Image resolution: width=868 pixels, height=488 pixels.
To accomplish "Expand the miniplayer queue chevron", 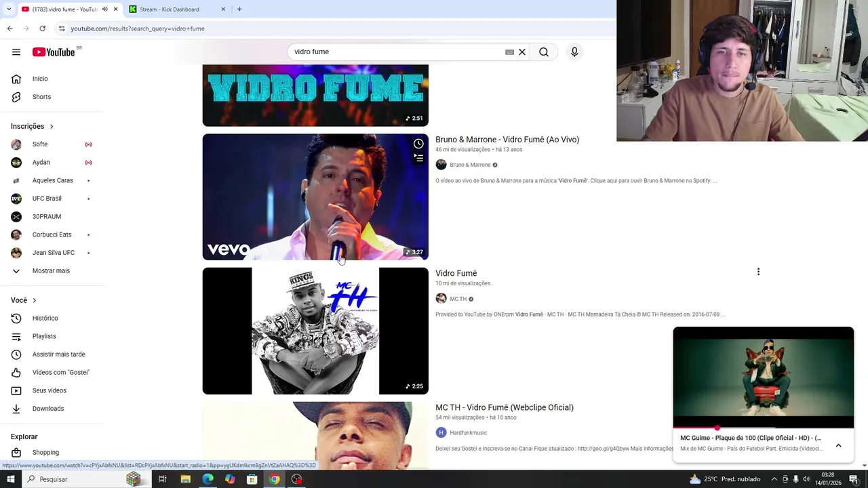I will point(838,445).
